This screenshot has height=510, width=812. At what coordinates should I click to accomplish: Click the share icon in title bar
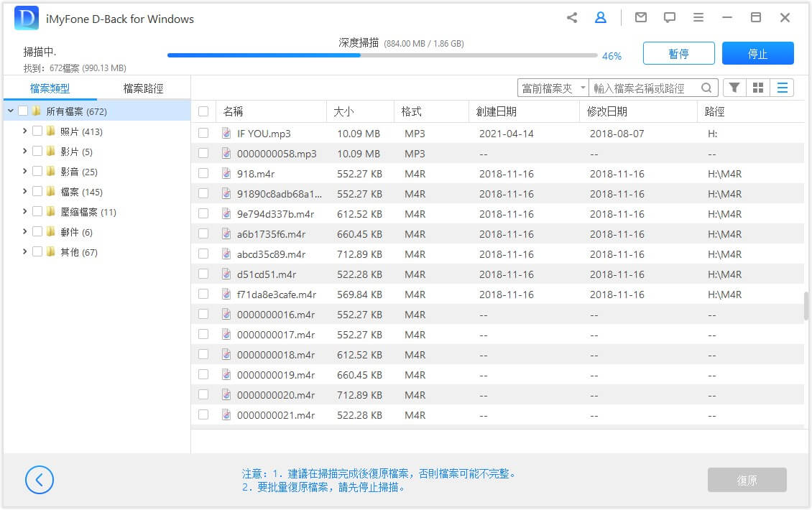572,18
